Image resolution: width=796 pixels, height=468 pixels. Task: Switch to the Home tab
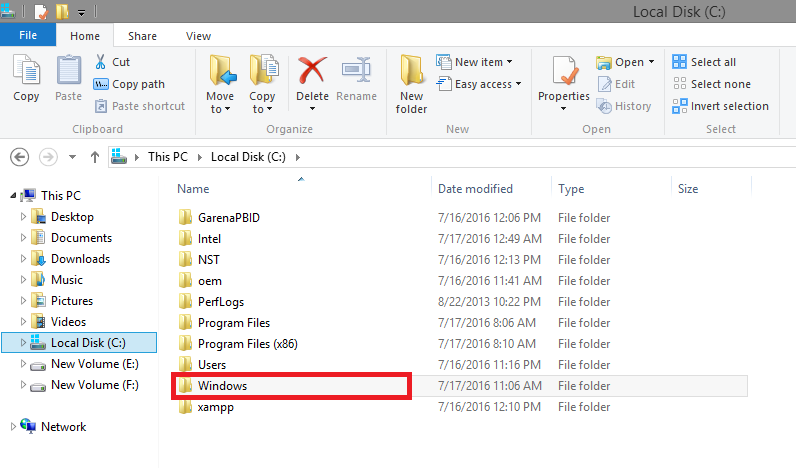click(x=85, y=36)
